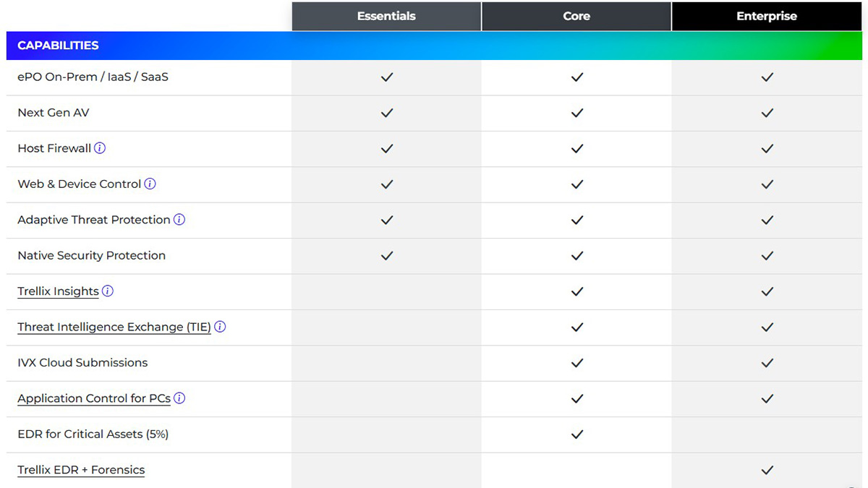The height and width of the screenshot is (488, 868).
Task: Click the ePO On-Prem / IaaS / SaaS row label
Action: tap(93, 77)
